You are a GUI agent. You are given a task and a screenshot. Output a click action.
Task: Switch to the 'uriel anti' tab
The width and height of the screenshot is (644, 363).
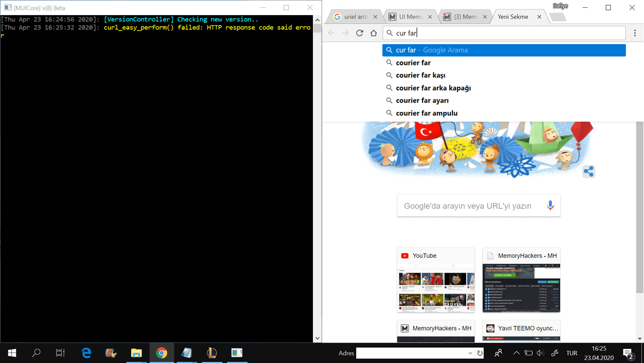tap(356, 17)
